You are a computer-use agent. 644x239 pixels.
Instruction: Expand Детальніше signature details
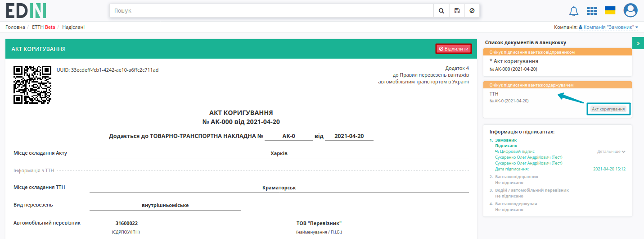coord(611,152)
